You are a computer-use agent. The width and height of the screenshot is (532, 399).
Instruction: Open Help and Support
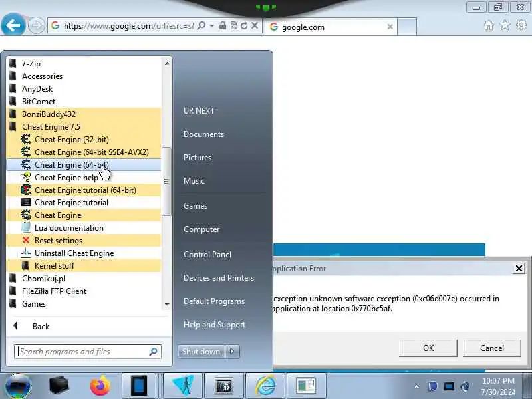click(214, 325)
